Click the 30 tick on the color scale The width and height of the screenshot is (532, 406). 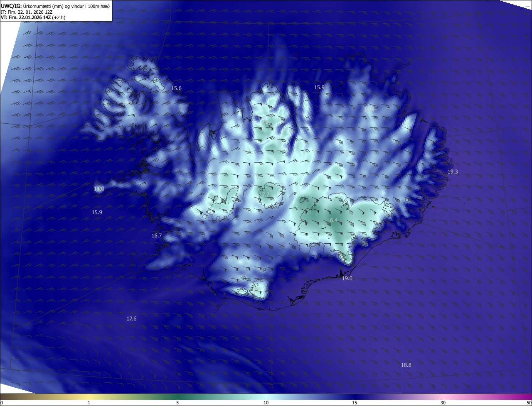443,403
